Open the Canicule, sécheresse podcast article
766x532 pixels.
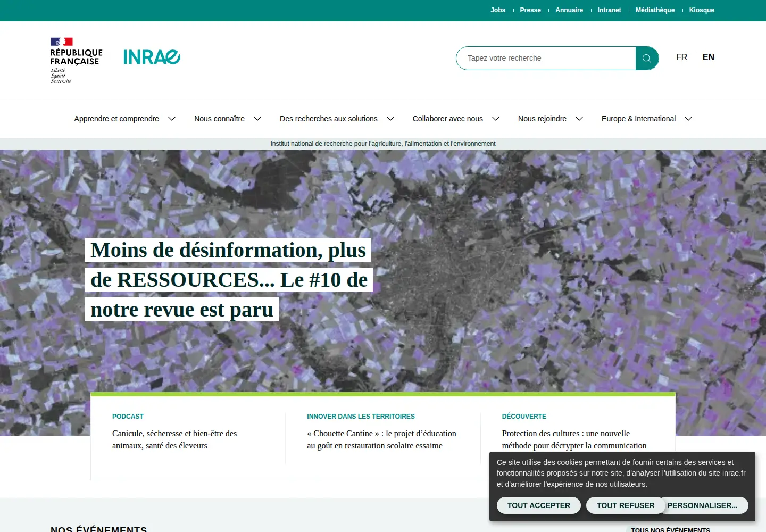[x=174, y=439]
